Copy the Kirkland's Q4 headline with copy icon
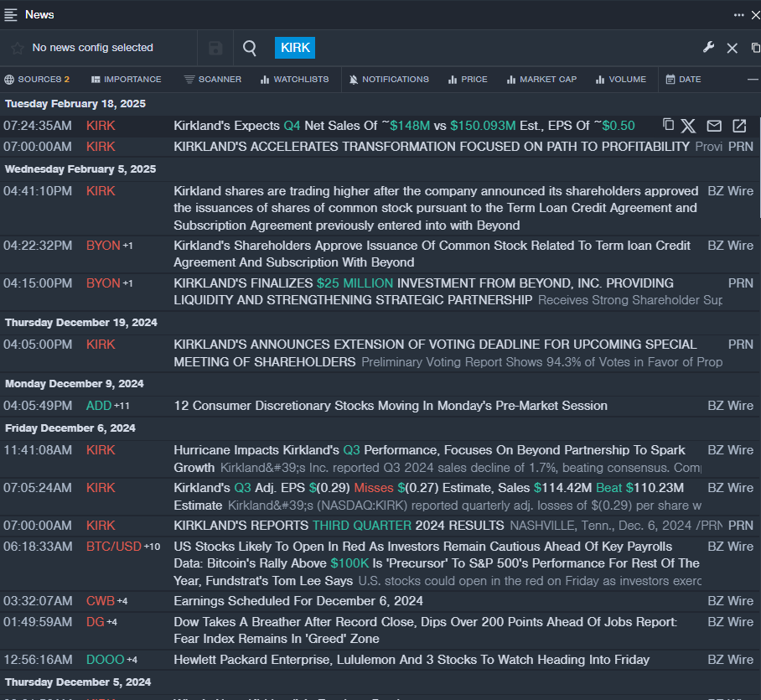761x700 pixels. point(668,125)
